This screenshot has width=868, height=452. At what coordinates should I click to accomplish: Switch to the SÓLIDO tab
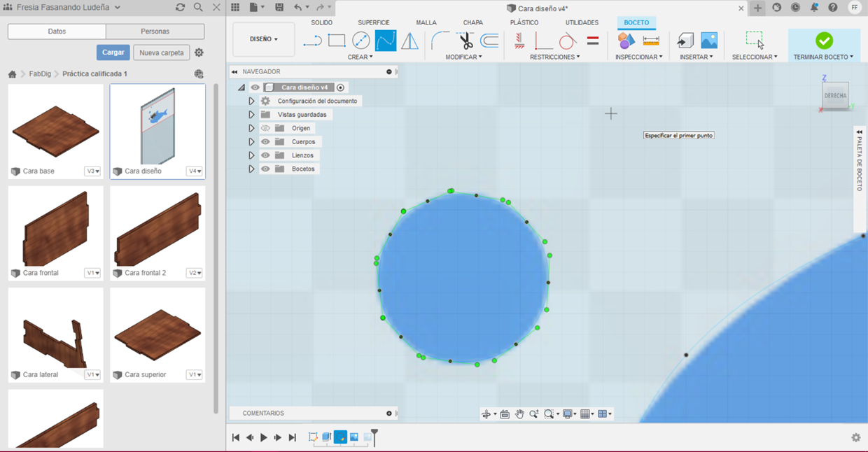(x=322, y=22)
